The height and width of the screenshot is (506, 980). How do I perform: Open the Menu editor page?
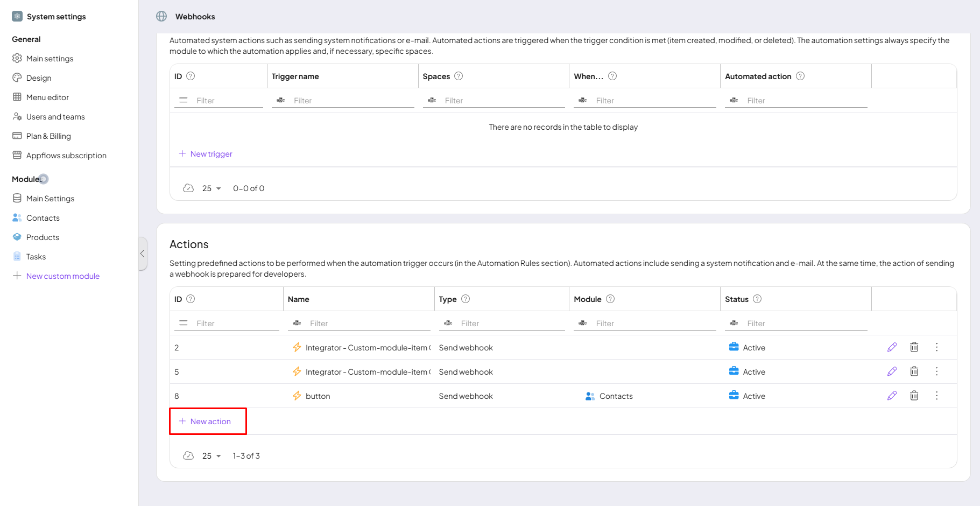pyautogui.click(x=47, y=97)
